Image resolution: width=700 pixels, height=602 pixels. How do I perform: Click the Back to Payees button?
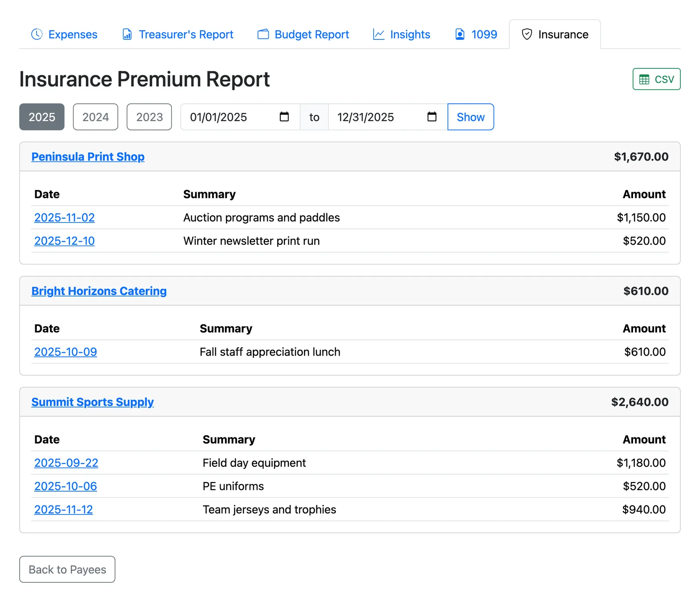point(67,570)
